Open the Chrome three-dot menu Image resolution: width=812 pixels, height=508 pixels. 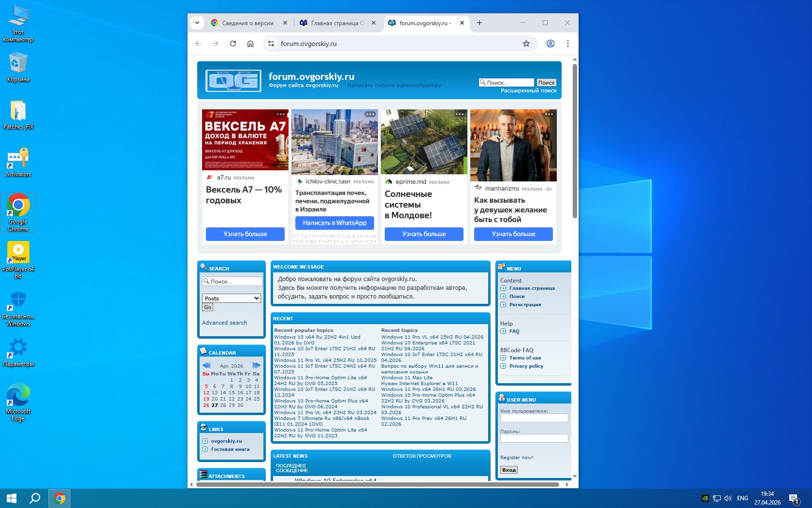click(568, 44)
